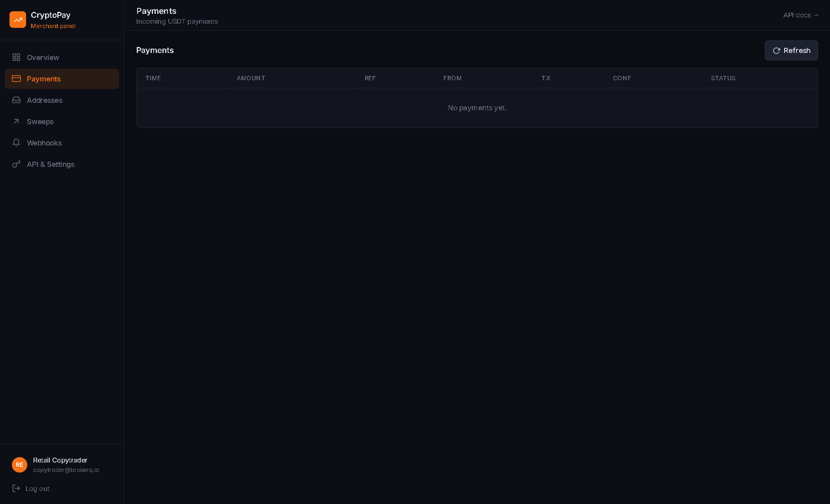
Task: Click the CONF column header
Action: point(622,78)
